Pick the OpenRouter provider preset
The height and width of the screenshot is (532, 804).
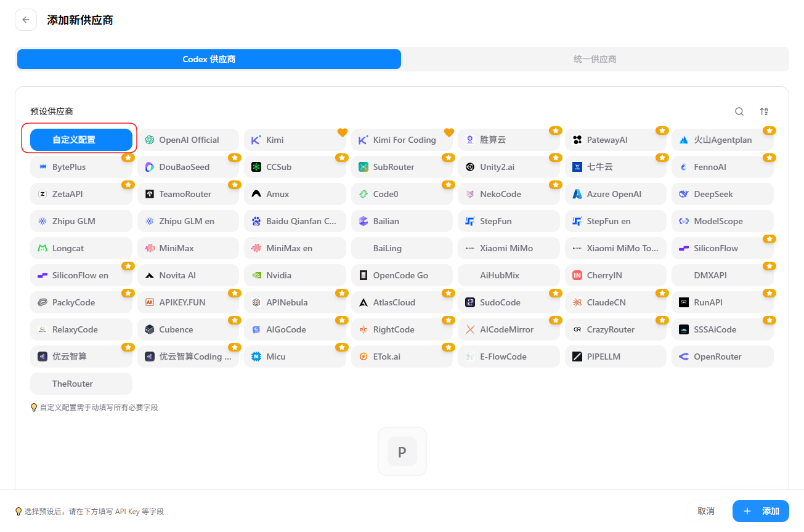(x=723, y=357)
